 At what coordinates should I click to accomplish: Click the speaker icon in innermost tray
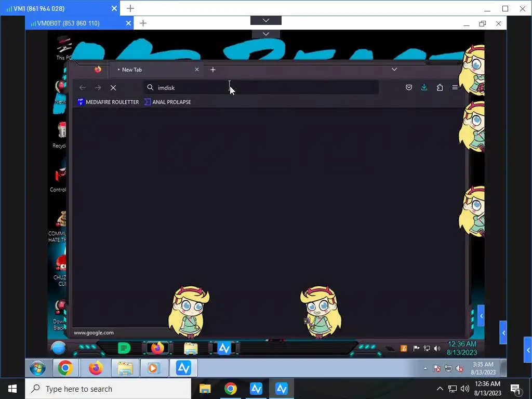[437, 348]
